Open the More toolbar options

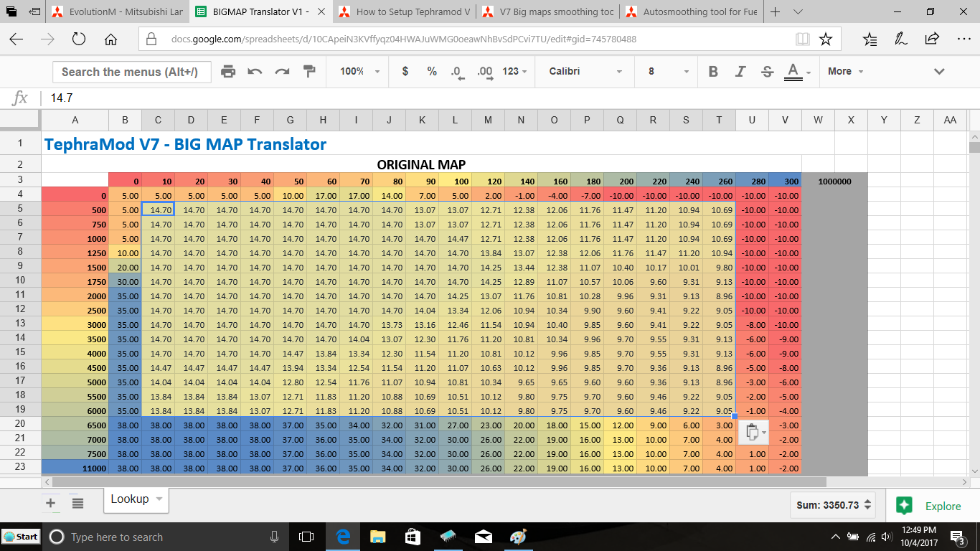pos(845,71)
